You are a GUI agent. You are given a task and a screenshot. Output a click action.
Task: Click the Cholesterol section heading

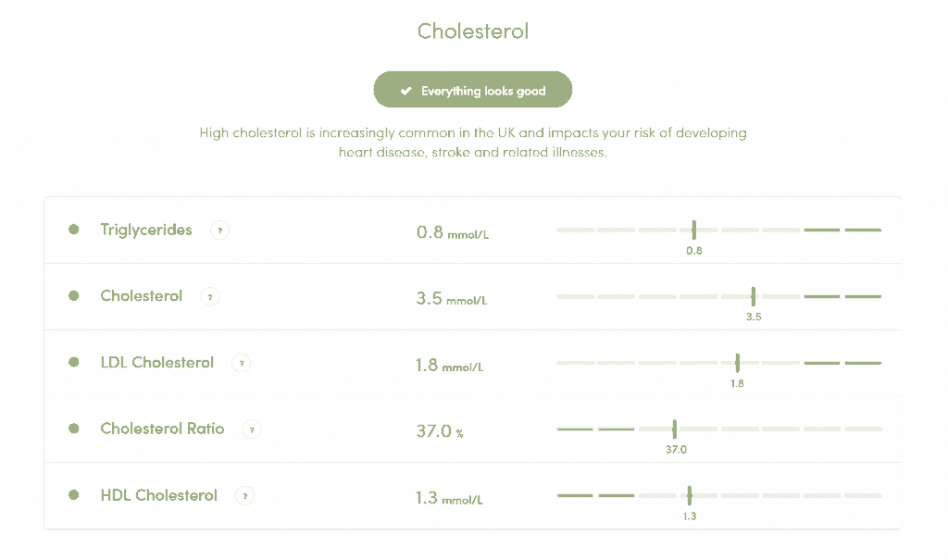(x=473, y=31)
